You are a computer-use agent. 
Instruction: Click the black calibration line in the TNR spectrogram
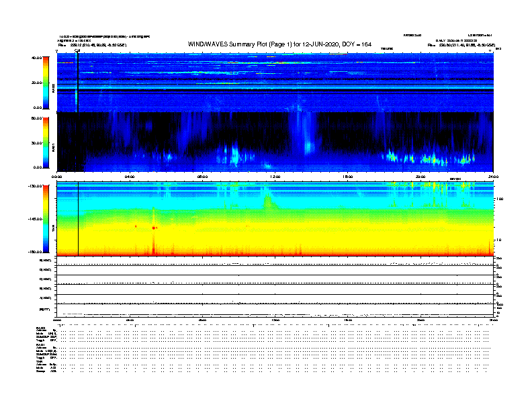(x=79, y=219)
